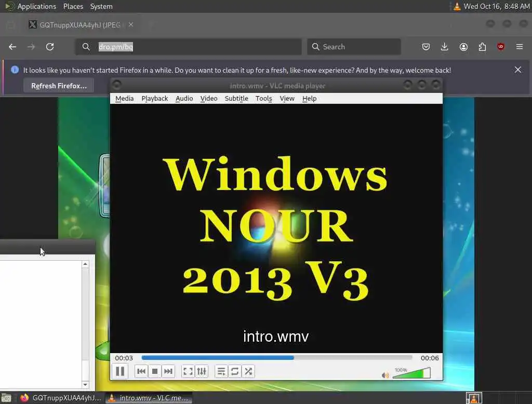The height and width of the screenshot is (404, 532).
Task: Click the Firefox Search box
Action: (x=354, y=47)
